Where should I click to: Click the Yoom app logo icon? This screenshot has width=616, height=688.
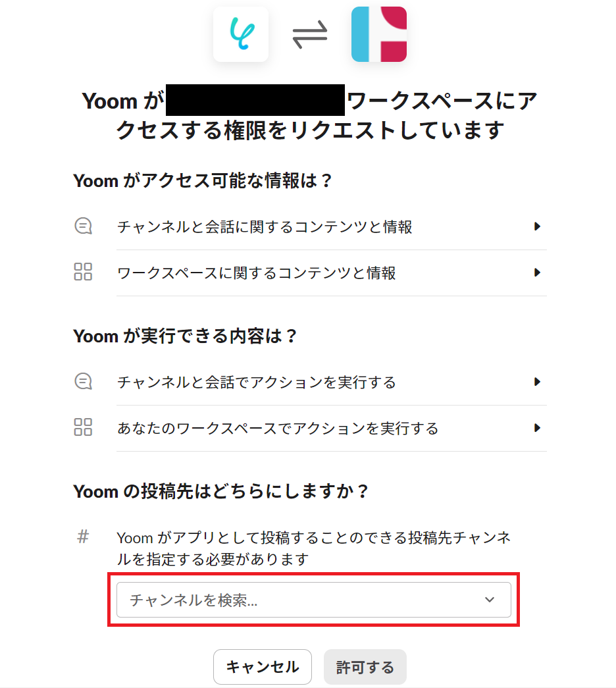pos(241,34)
